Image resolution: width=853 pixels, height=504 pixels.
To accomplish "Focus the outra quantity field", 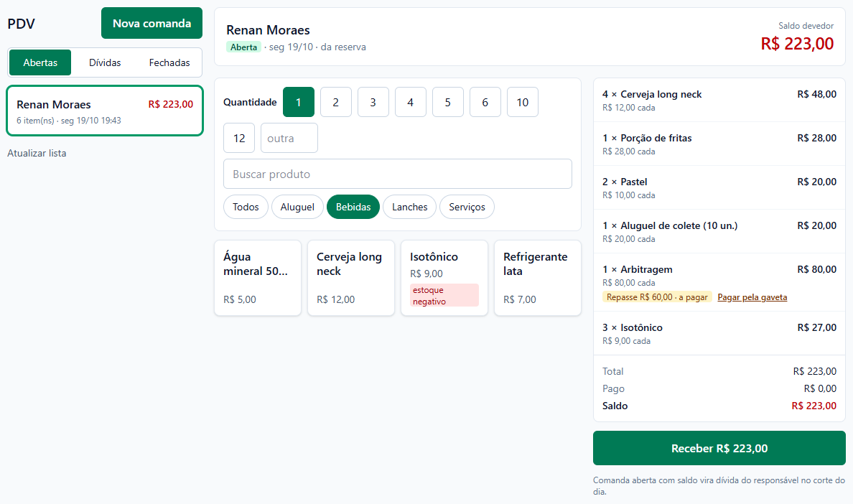I will pyautogui.click(x=289, y=138).
